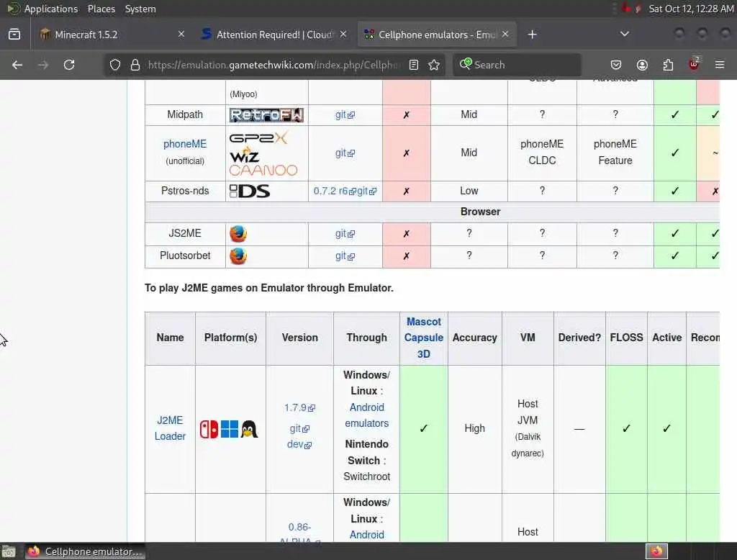Click CAANOO logo in phoneME row
Image resolution: width=737 pixels, height=560 pixels.
click(263, 170)
